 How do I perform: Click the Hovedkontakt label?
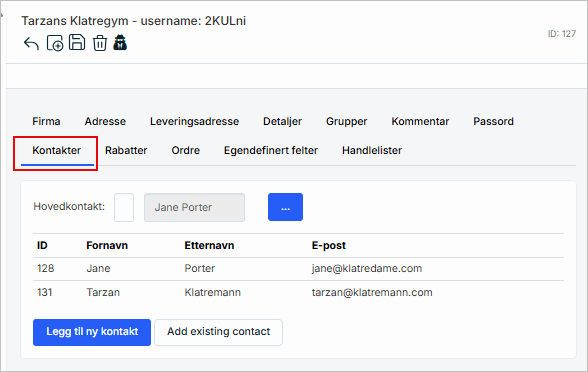(69, 207)
